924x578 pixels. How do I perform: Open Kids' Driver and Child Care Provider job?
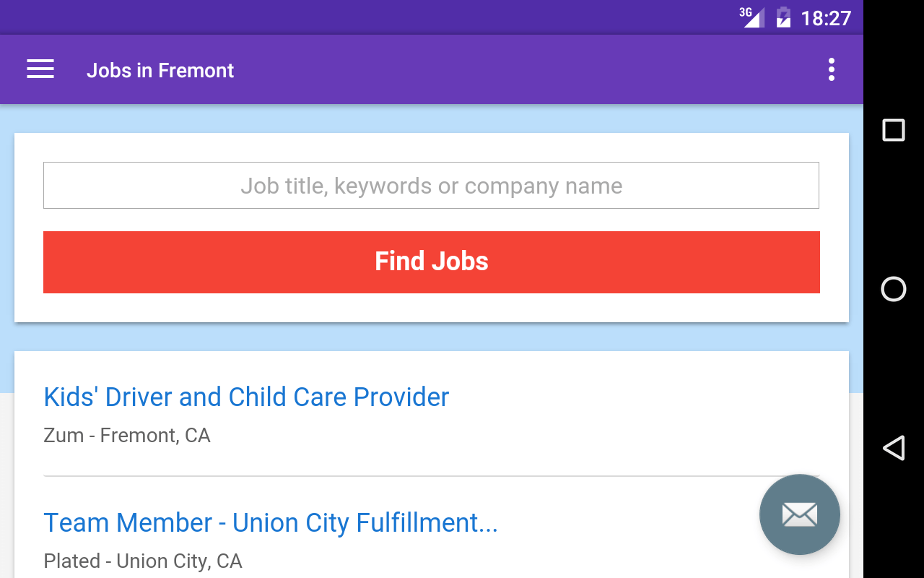pyautogui.click(x=246, y=397)
